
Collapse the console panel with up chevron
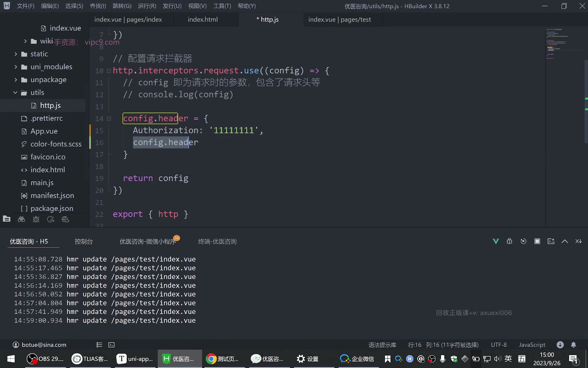565,241
